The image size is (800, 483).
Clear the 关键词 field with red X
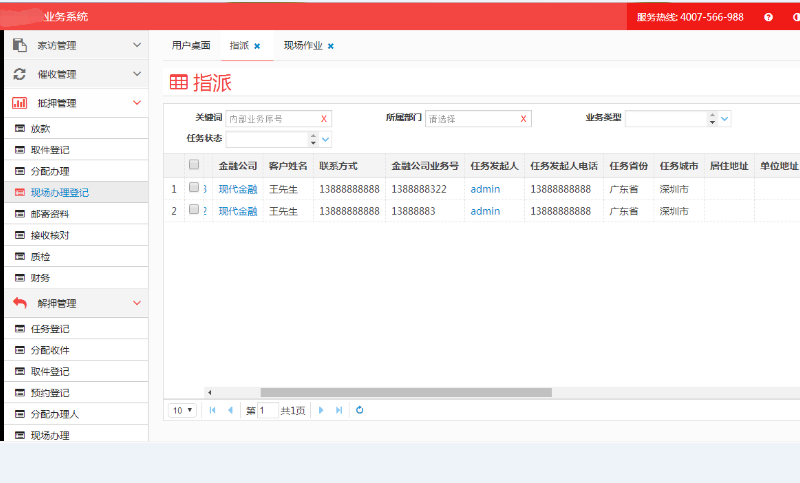[x=323, y=119]
